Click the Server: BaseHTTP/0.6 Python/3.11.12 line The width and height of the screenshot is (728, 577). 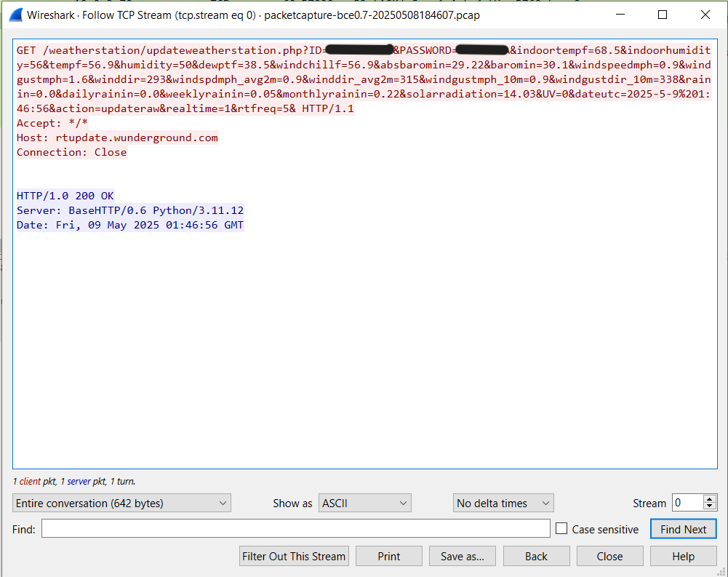tap(130, 210)
